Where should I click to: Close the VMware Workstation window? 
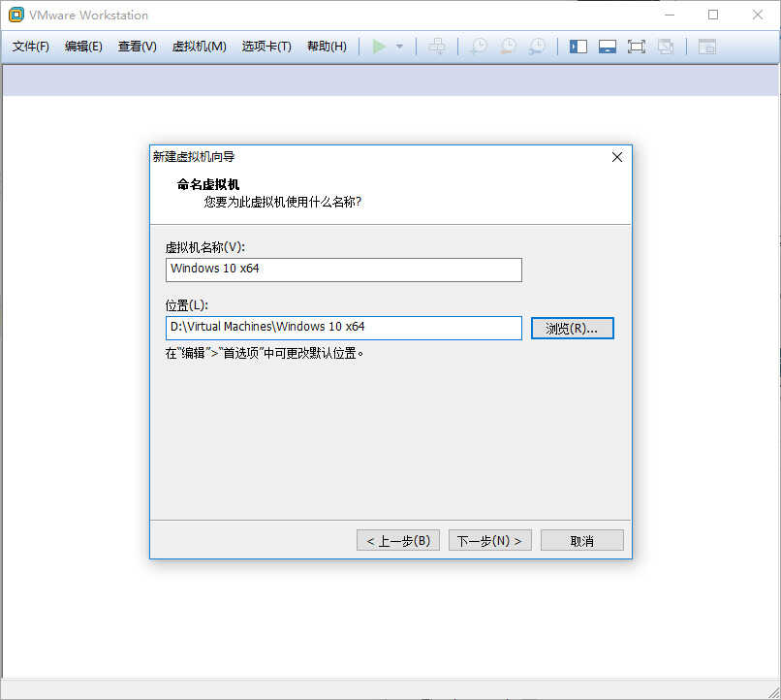(x=758, y=15)
